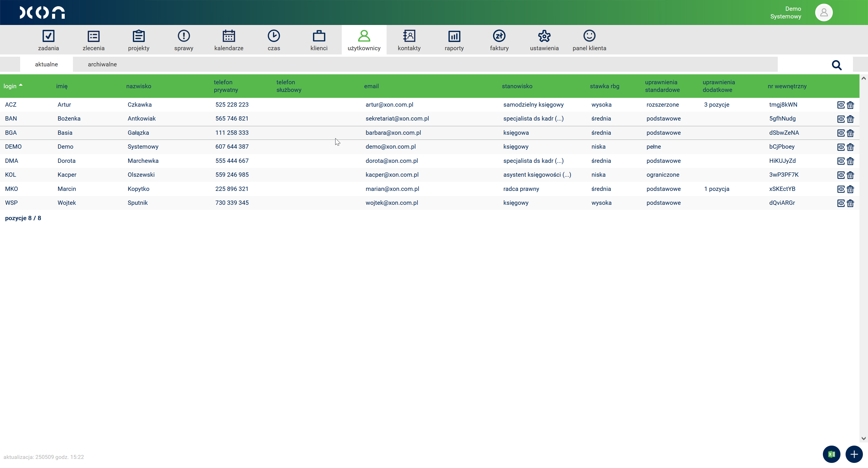Open the zadania module
The width and height of the screenshot is (868, 468).
click(48, 40)
